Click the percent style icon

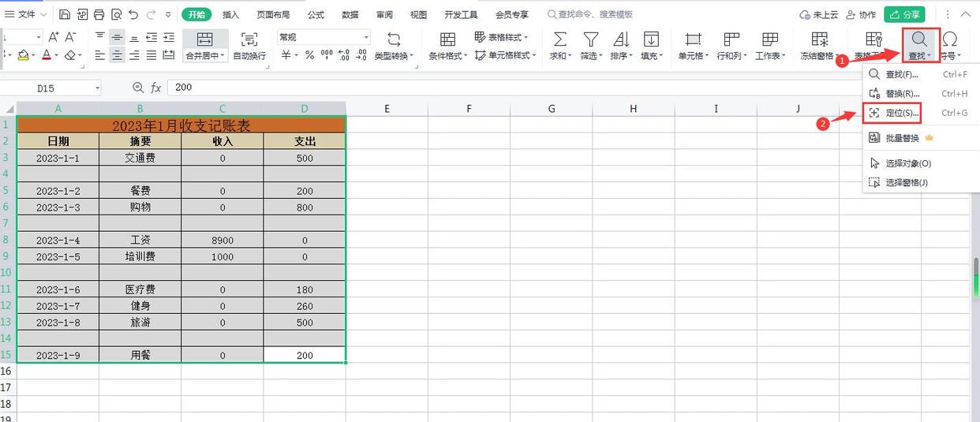(x=309, y=55)
